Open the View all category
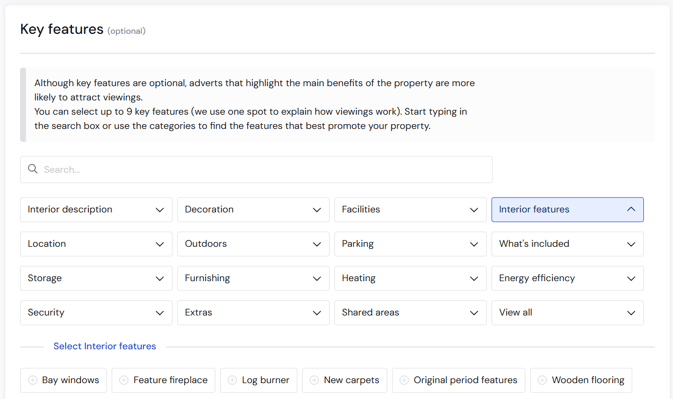 coord(567,313)
